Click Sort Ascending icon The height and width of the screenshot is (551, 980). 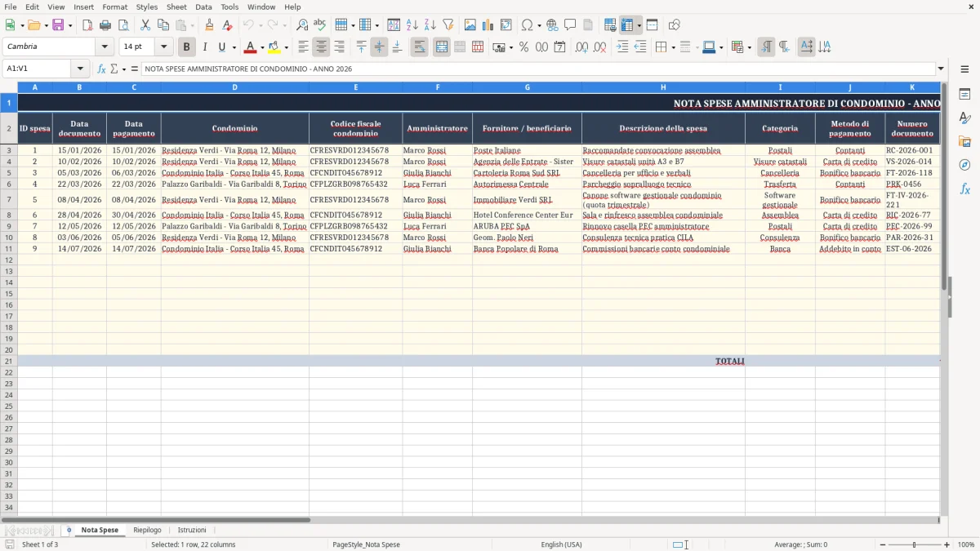(412, 25)
